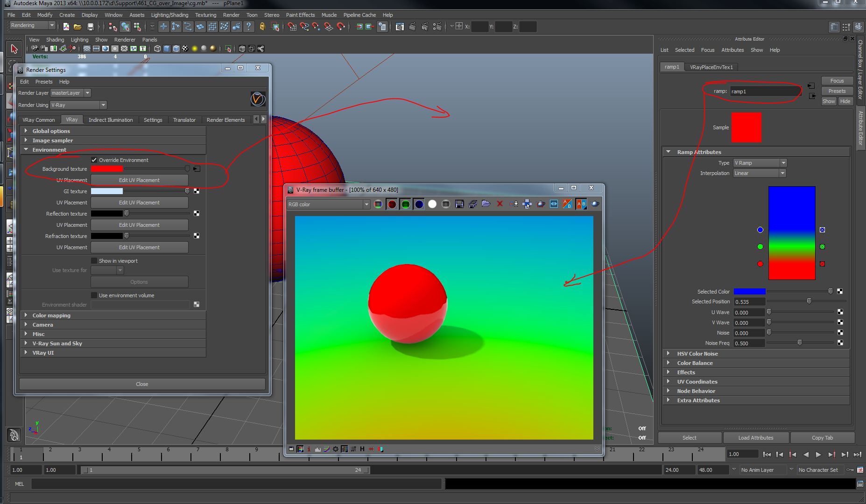Click the LUT icon at frame buffer bottom

coord(353,449)
